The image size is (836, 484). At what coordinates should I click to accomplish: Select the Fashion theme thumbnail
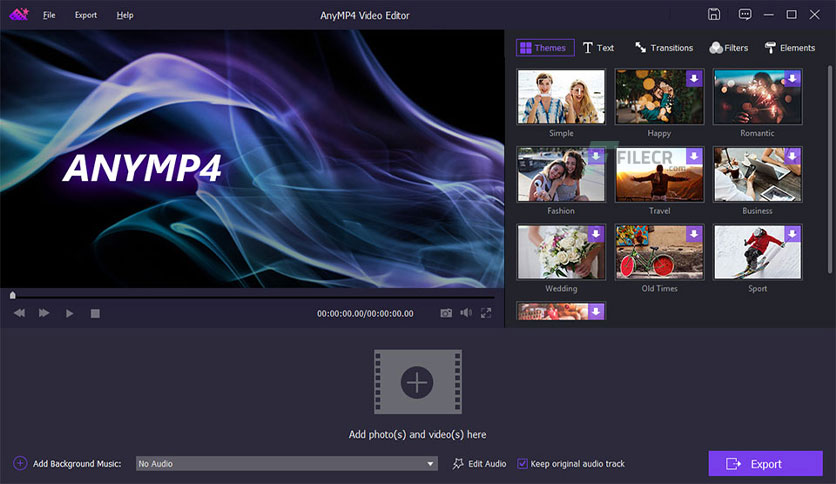(x=561, y=174)
